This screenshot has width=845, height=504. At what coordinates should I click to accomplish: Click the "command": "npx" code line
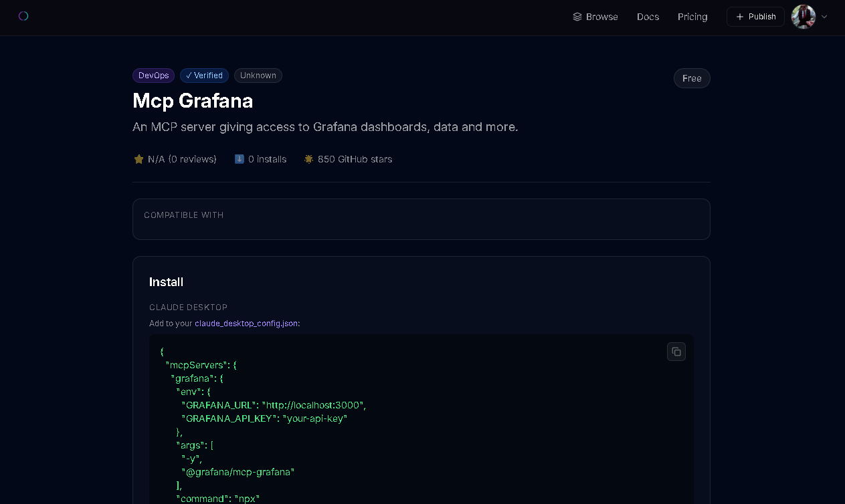(x=217, y=499)
